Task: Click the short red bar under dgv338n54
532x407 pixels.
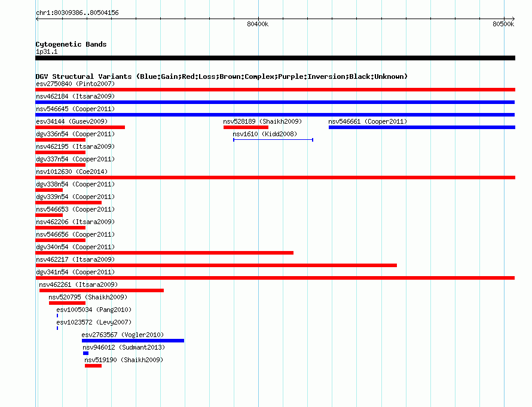Action: 49,190
